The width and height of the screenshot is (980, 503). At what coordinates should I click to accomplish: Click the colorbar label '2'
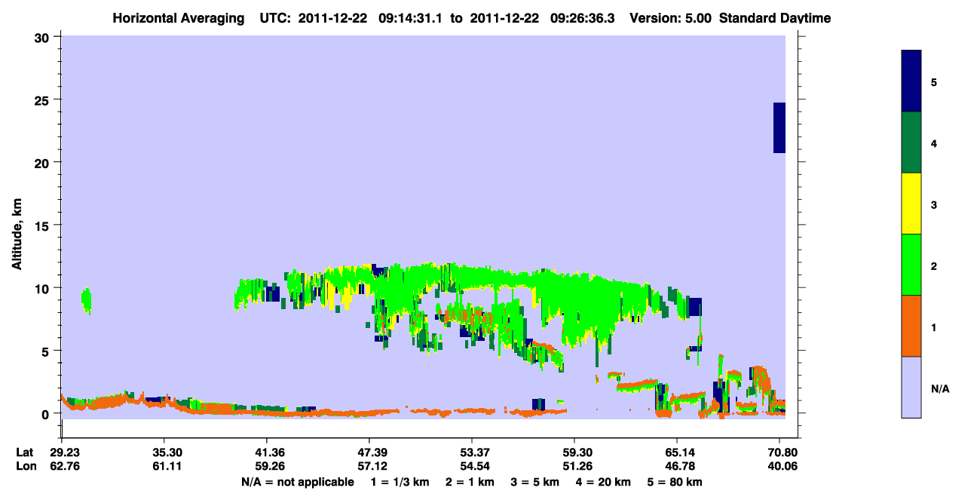click(x=934, y=265)
